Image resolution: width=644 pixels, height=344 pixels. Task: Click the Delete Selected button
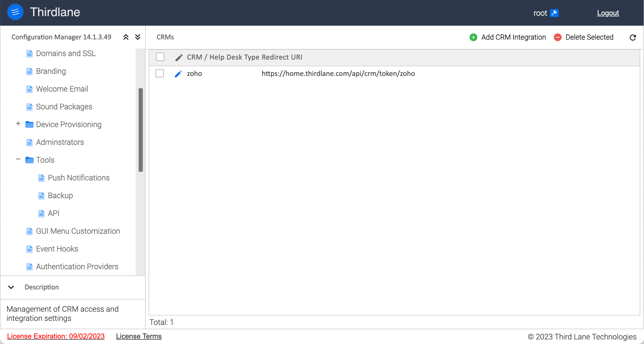click(x=583, y=37)
